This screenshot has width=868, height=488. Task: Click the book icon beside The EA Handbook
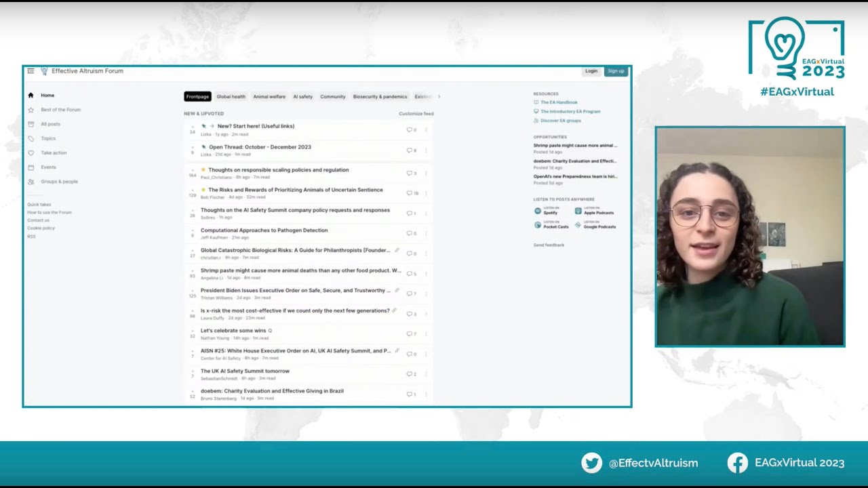click(536, 102)
